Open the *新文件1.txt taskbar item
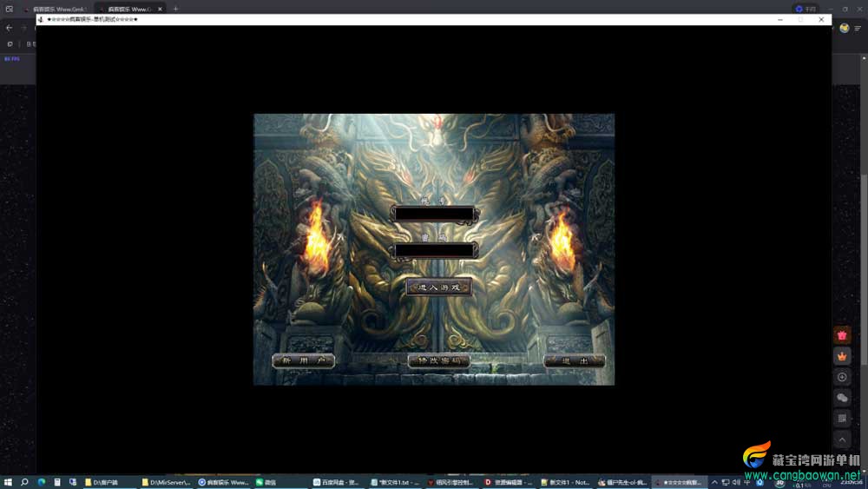The height and width of the screenshot is (489, 868). click(395, 482)
